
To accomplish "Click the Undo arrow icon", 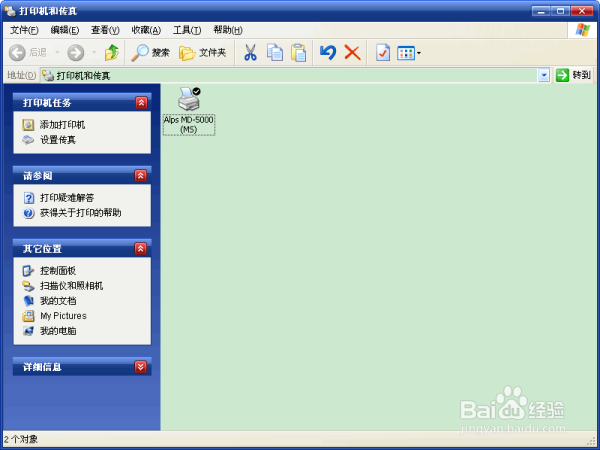I will pyautogui.click(x=328, y=52).
